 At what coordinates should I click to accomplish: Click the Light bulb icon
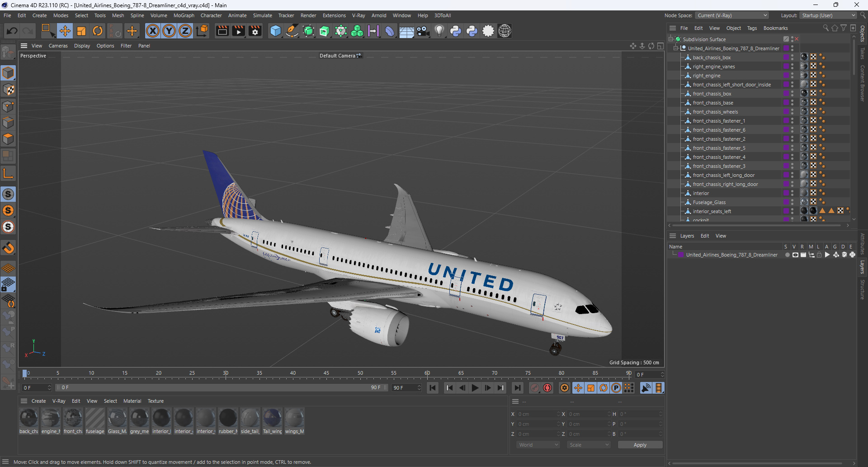[x=439, y=31]
